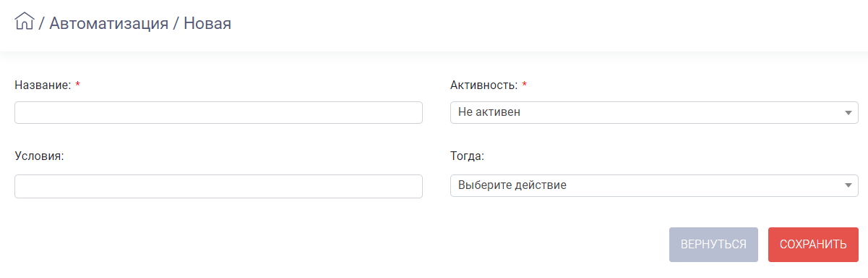Image resolution: width=868 pixels, height=278 pixels.
Task: Expand the arrow beside Не активен
Action: (848, 113)
